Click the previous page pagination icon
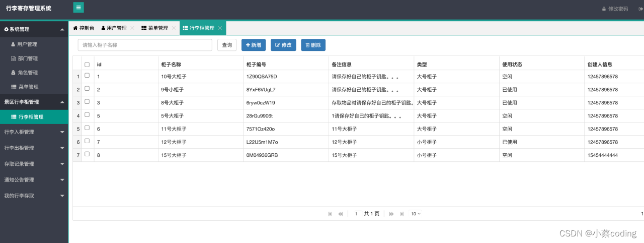The image size is (644, 243). (341, 214)
